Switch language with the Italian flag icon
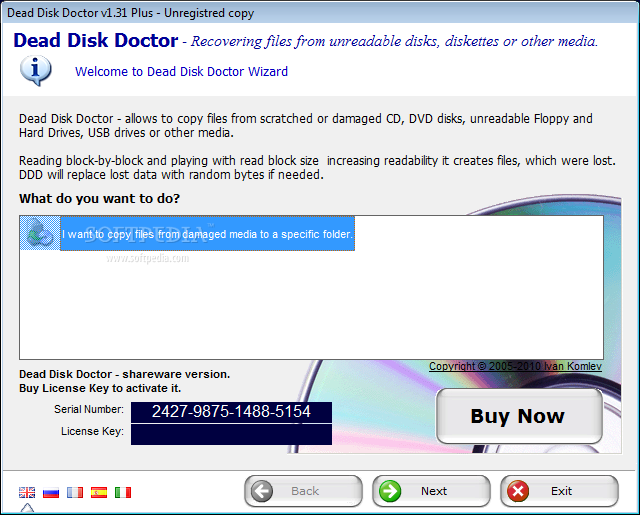 [x=123, y=492]
